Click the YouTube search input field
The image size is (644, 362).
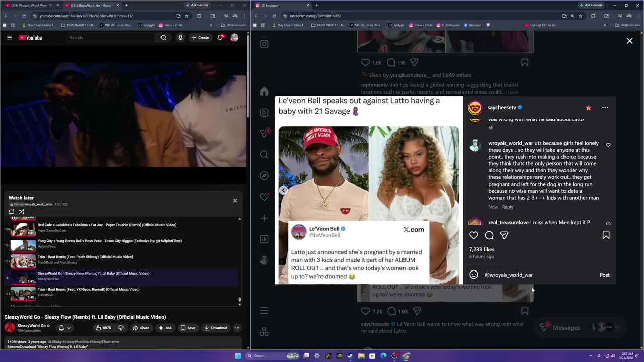coord(111,38)
